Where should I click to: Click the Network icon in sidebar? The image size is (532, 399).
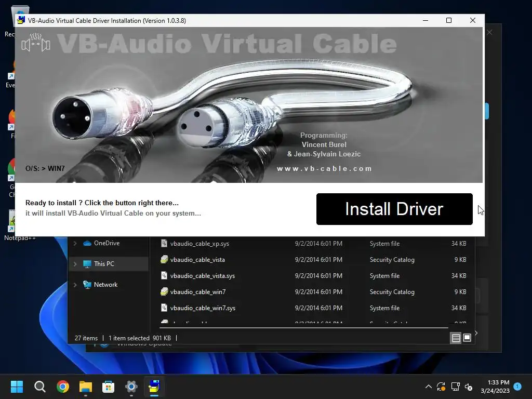click(87, 285)
